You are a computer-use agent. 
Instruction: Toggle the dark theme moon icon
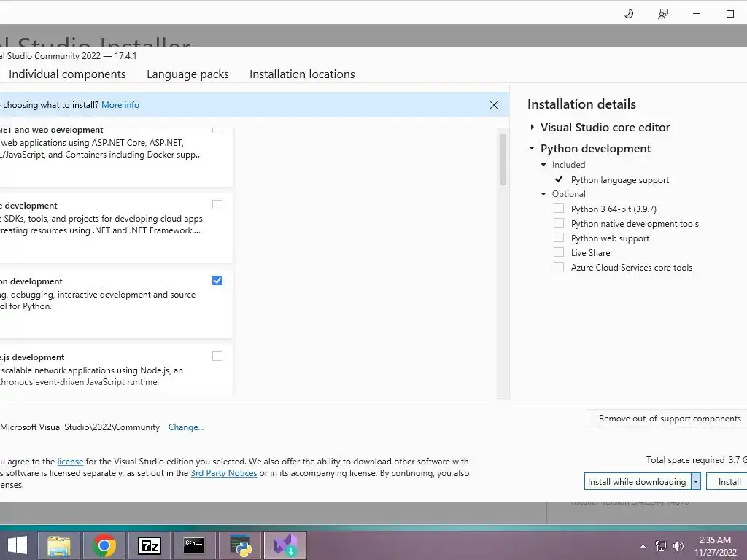click(x=629, y=14)
